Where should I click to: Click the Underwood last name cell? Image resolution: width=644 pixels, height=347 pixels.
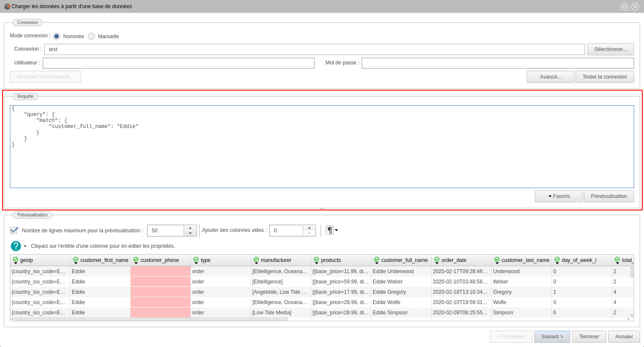click(x=522, y=271)
